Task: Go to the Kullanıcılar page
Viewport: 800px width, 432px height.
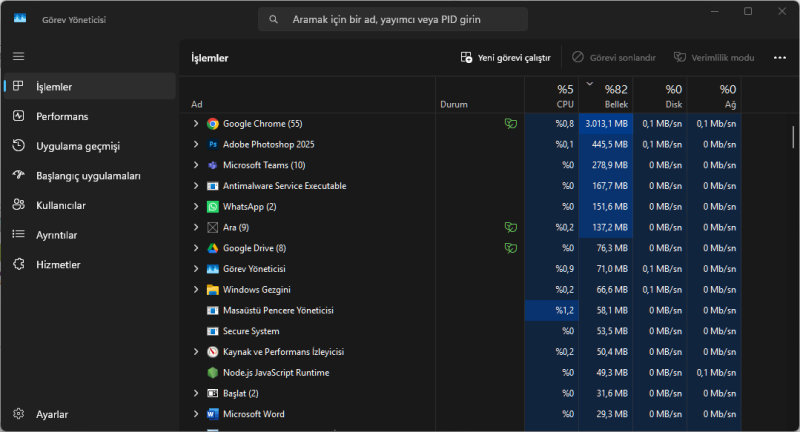Action: (90, 205)
